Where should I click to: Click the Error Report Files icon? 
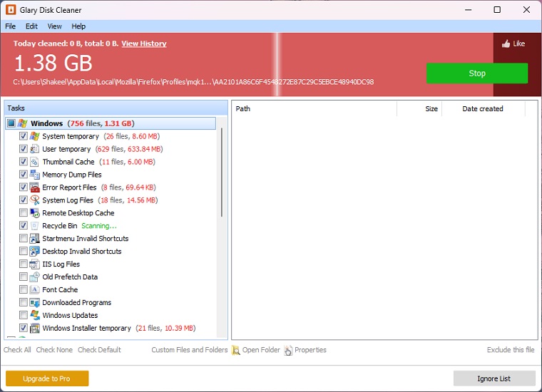coord(34,187)
